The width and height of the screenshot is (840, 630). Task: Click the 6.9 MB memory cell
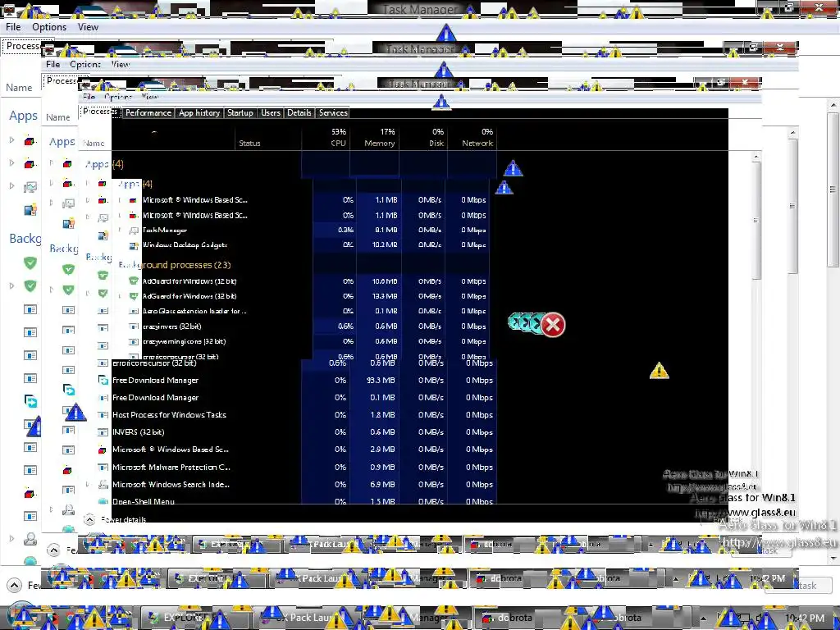coord(374,484)
